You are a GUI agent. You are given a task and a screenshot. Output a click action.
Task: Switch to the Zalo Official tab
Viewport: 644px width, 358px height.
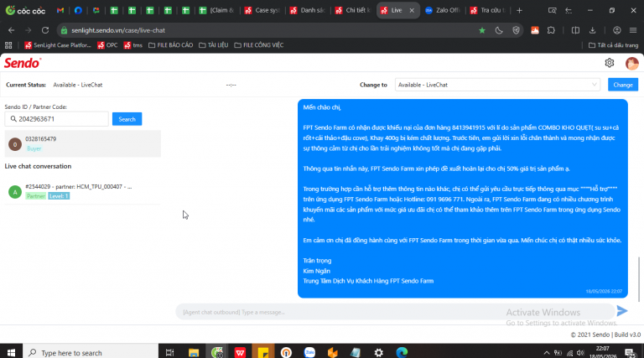click(443, 10)
